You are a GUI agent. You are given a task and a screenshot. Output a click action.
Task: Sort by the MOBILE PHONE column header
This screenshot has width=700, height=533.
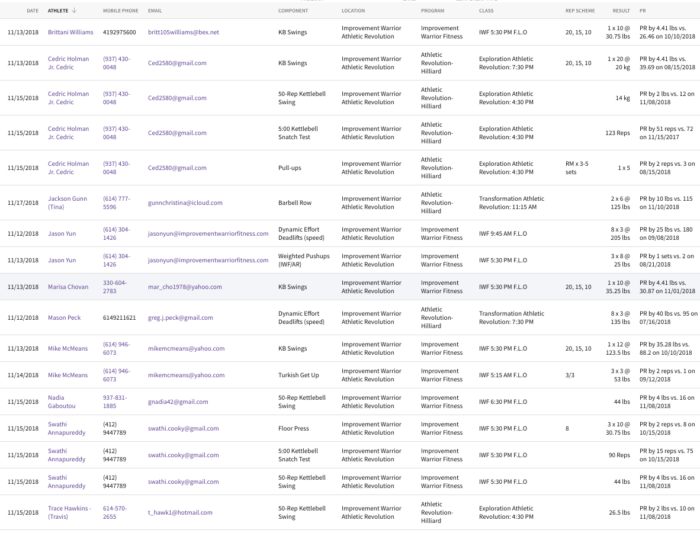[121, 11]
